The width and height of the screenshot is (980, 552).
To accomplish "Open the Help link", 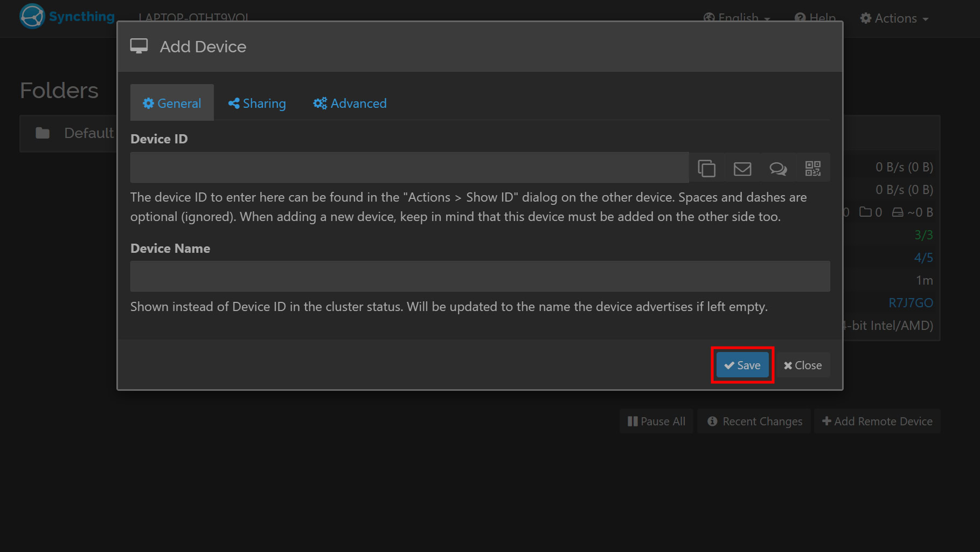I will pos(815,18).
